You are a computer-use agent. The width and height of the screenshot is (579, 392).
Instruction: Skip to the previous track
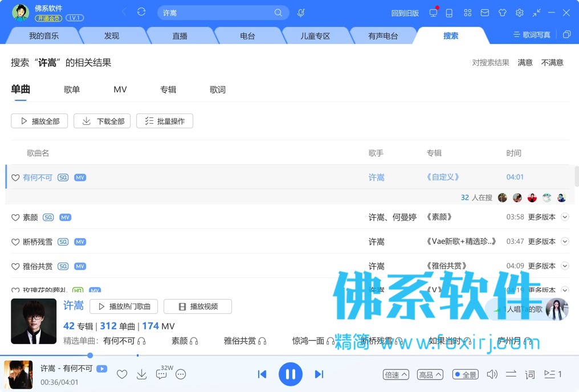[x=262, y=374]
